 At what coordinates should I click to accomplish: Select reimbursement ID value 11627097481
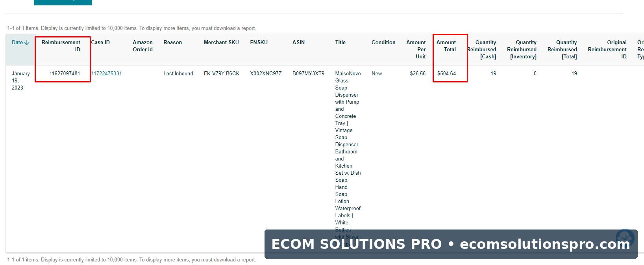pyautogui.click(x=65, y=73)
